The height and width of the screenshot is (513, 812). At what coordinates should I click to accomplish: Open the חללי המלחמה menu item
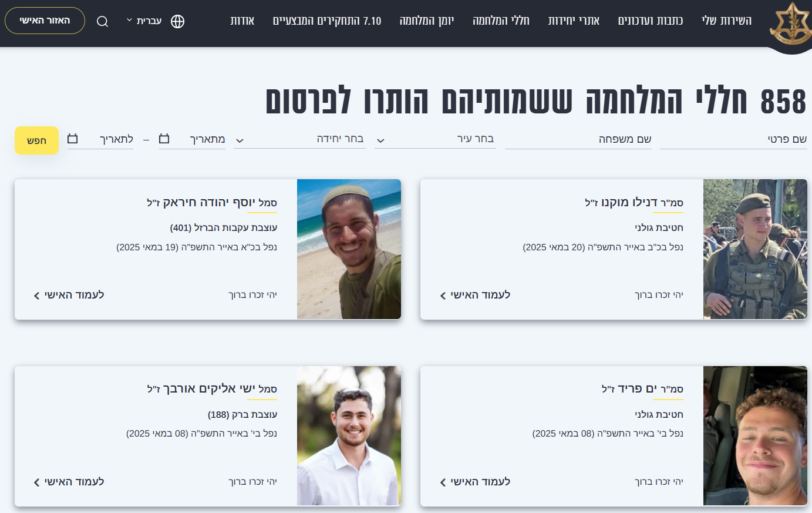coord(501,21)
